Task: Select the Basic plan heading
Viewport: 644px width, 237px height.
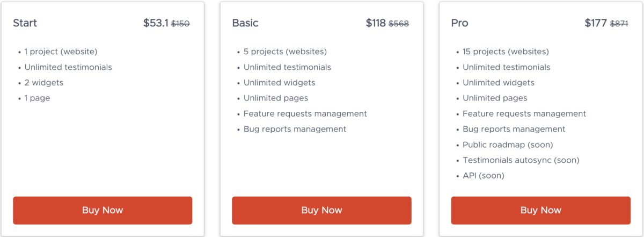Action: coord(245,23)
